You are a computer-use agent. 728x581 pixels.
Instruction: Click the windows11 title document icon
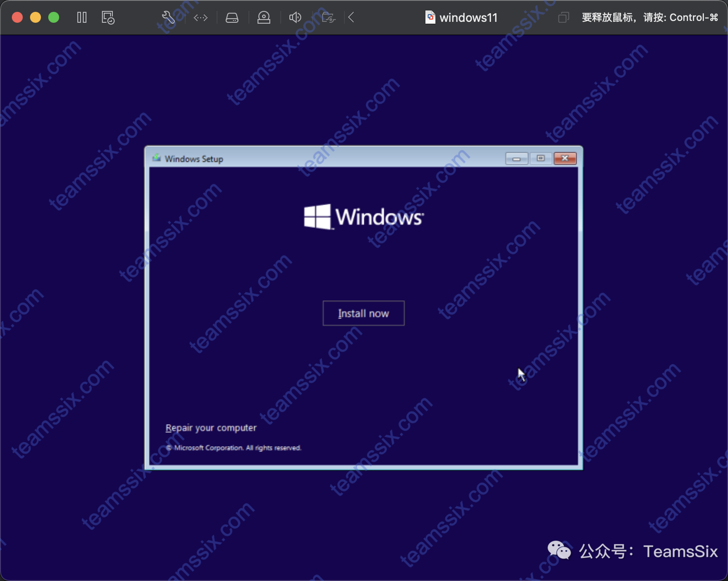[430, 17]
